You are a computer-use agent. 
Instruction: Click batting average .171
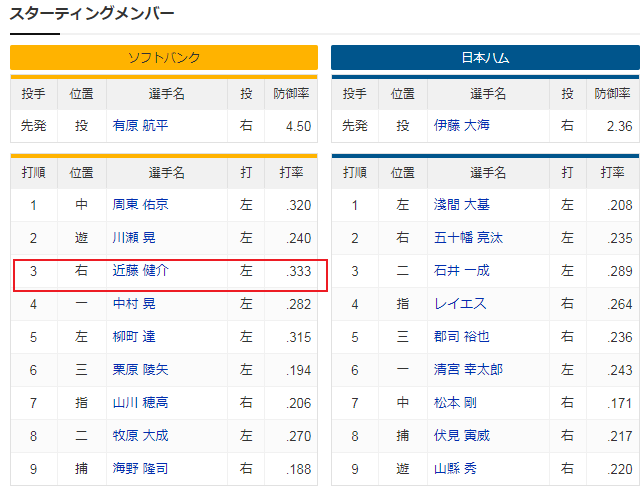620,404
